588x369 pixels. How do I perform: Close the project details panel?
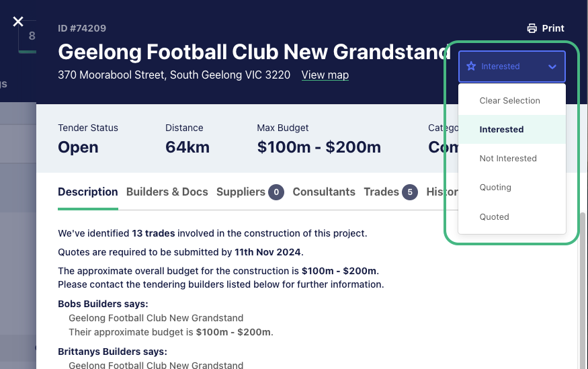pyautogui.click(x=18, y=22)
